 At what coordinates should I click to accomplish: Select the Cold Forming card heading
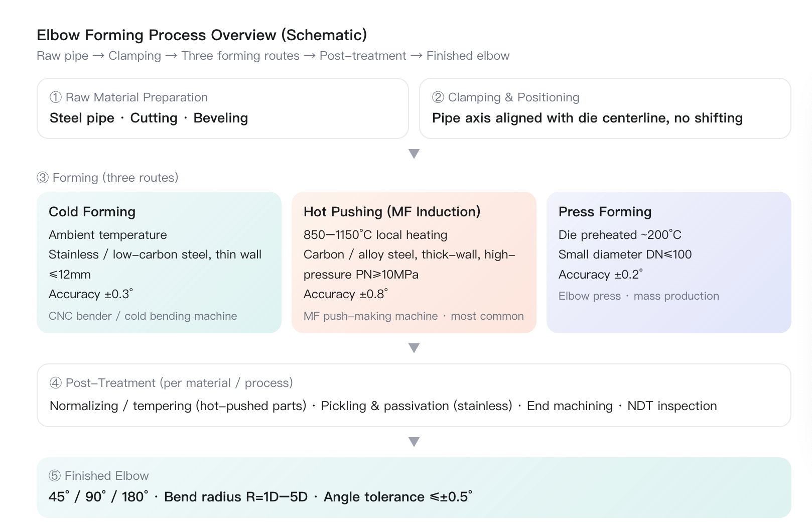(x=92, y=212)
